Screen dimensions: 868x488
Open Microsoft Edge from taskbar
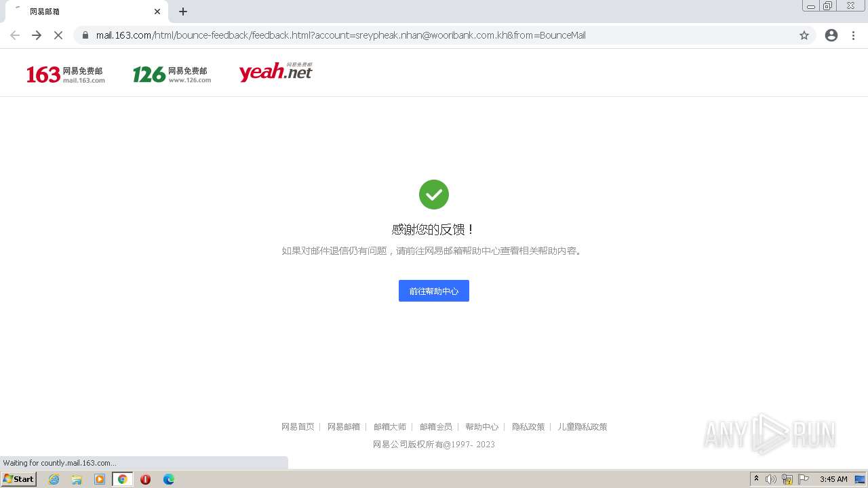(169, 479)
